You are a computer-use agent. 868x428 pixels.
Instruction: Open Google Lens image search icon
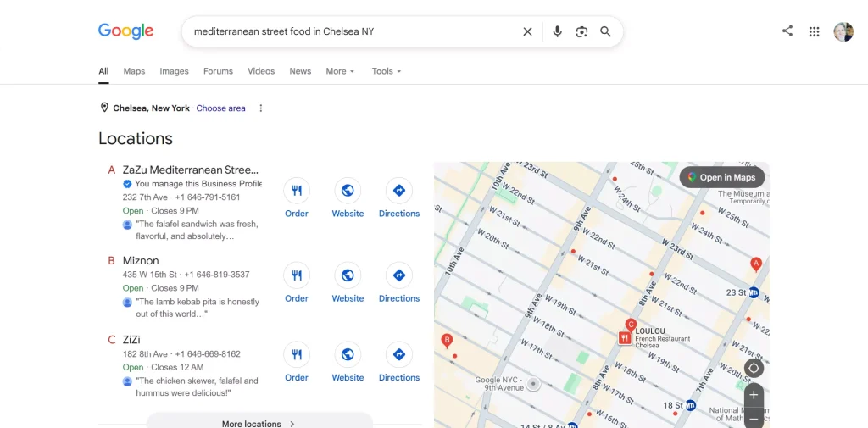coord(581,31)
